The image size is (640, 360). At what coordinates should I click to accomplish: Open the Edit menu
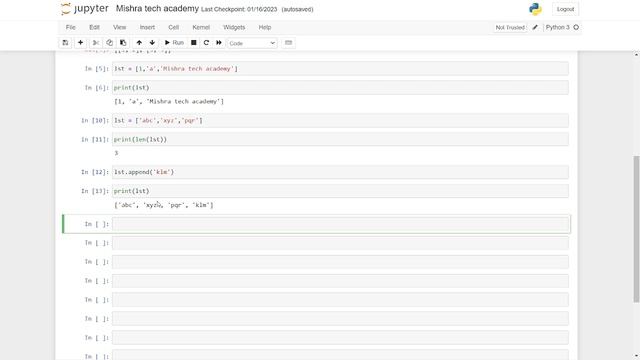point(94,27)
